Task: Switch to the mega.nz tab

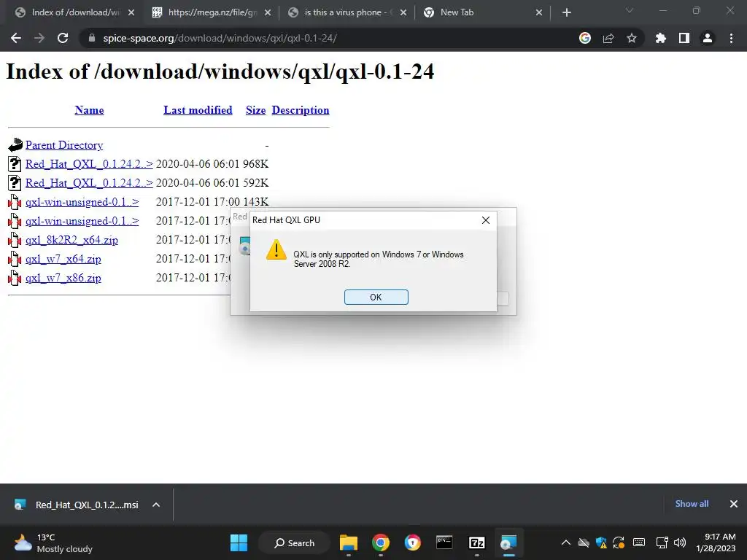Action: click(211, 12)
